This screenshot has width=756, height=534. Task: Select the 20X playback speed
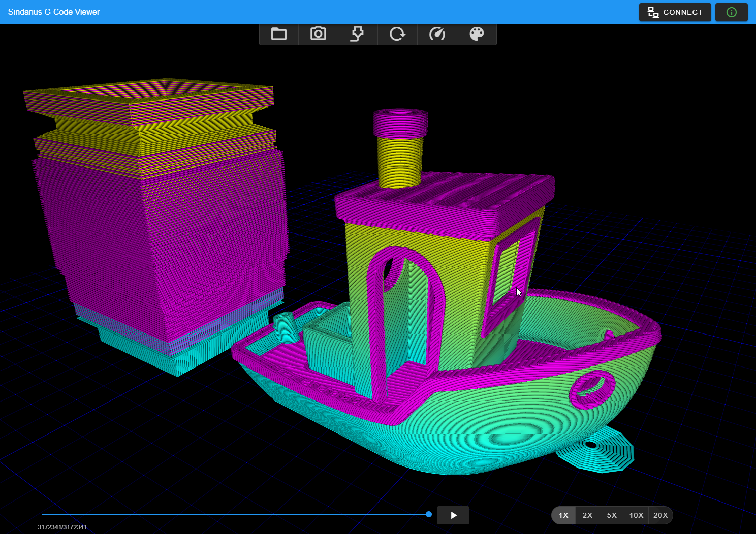(x=660, y=515)
